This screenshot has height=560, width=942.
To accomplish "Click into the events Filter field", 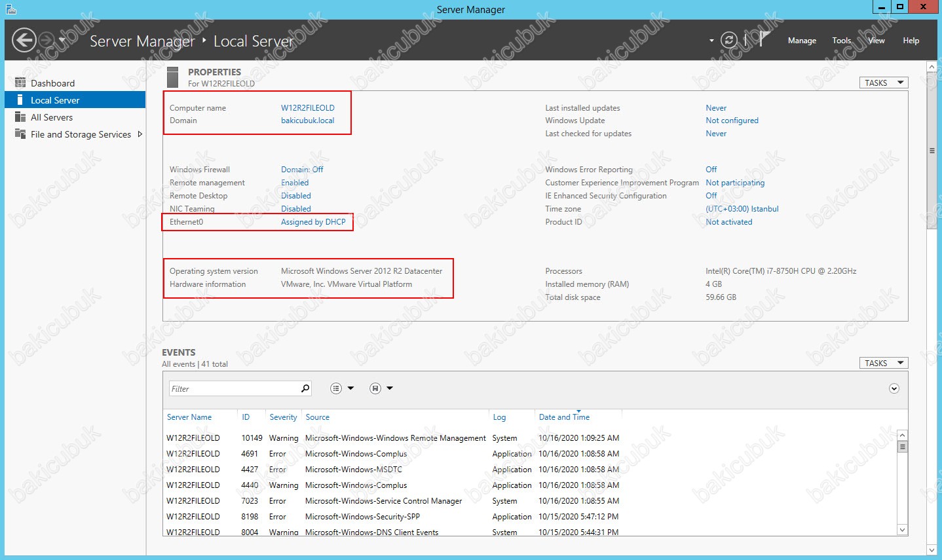I will tap(234, 388).
